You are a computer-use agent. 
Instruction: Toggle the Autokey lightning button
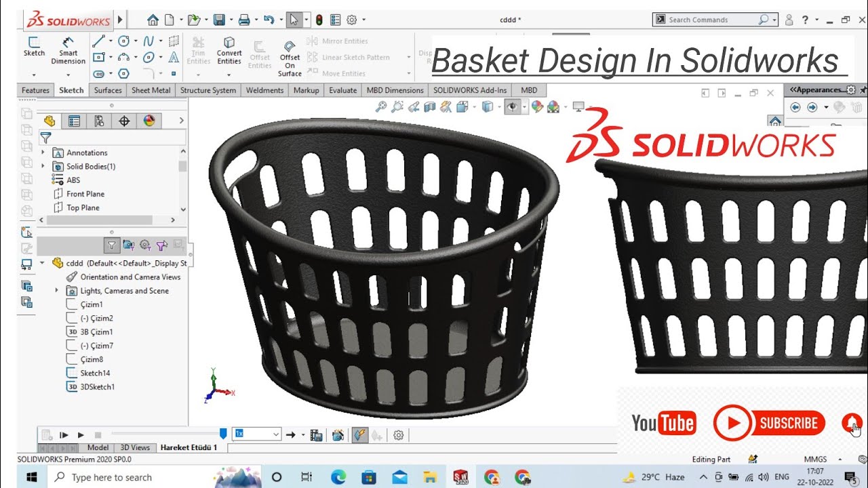(360, 435)
